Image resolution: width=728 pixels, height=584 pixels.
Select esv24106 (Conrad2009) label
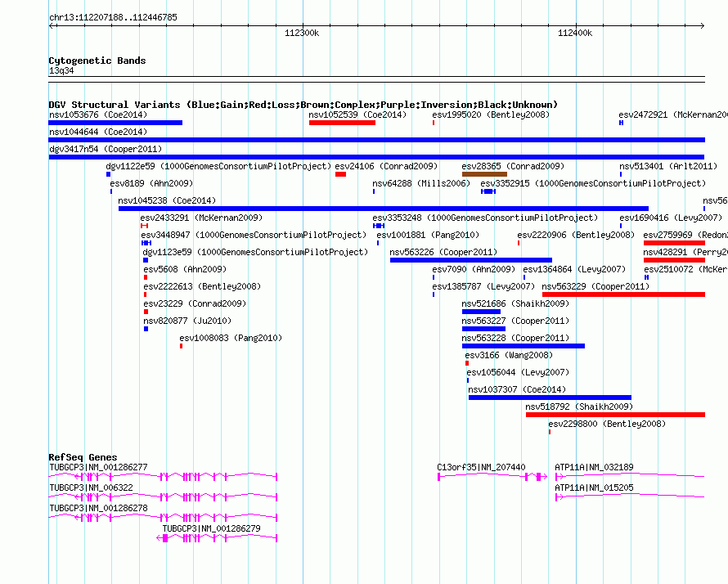(386, 166)
